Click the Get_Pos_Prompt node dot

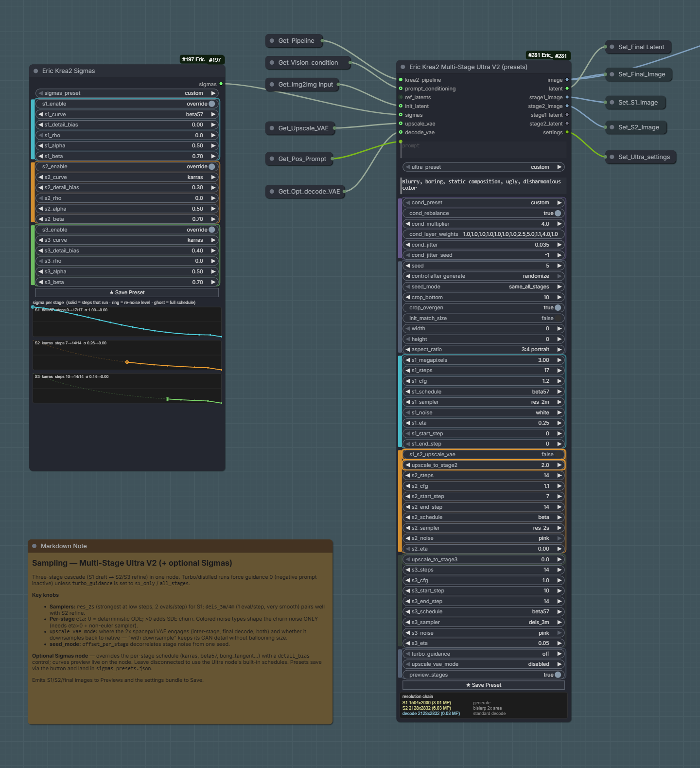pyautogui.click(x=272, y=159)
